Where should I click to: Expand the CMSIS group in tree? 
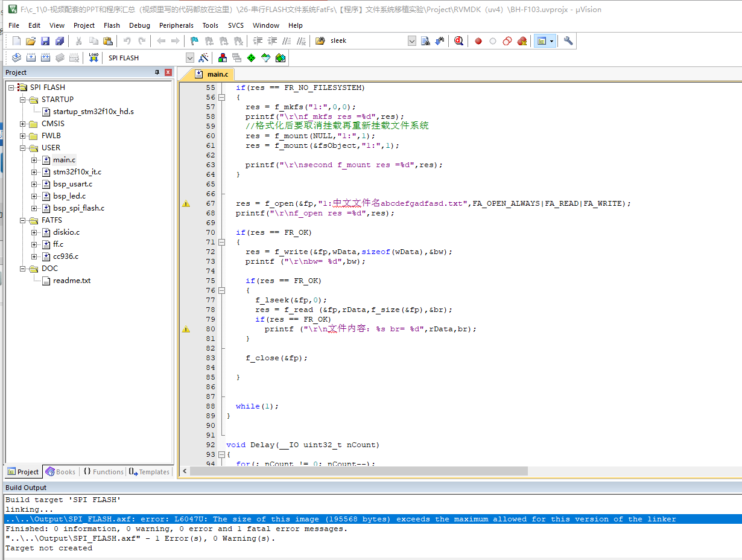click(23, 124)
